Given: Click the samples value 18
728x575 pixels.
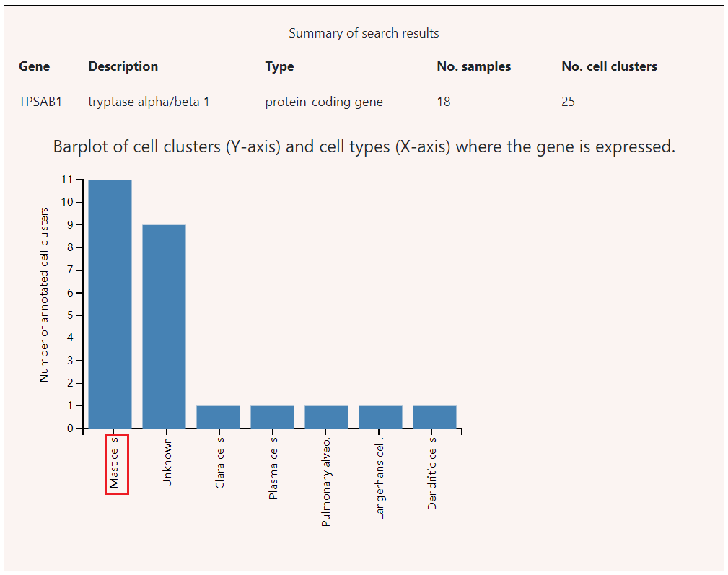Looking at the screenshot, I should point(444,102).
